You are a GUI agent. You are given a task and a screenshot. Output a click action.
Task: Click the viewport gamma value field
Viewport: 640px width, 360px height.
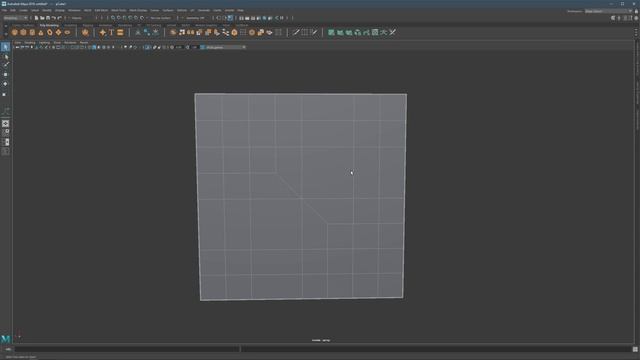(195, 47)
